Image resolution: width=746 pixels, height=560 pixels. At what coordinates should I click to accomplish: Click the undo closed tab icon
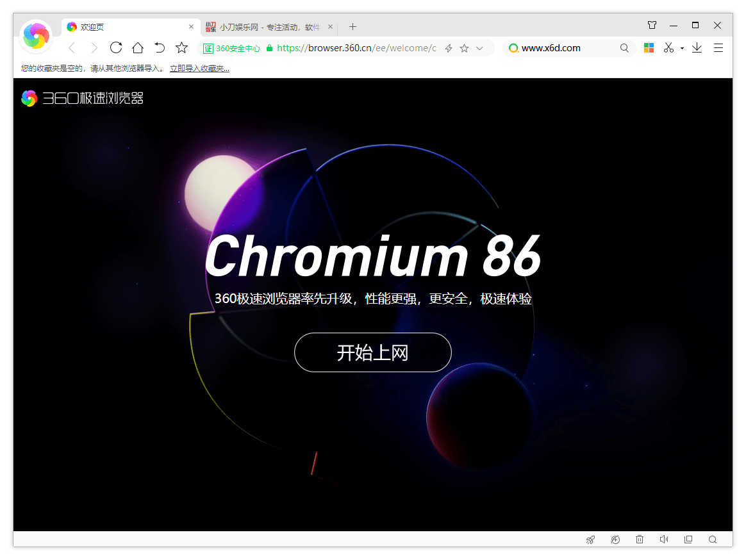click(x=160, y=47)
